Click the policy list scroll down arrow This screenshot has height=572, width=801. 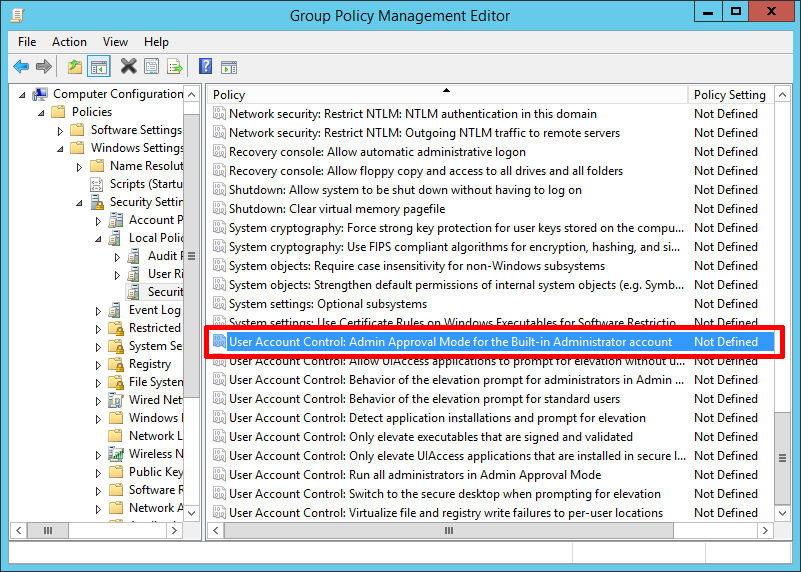782,513
